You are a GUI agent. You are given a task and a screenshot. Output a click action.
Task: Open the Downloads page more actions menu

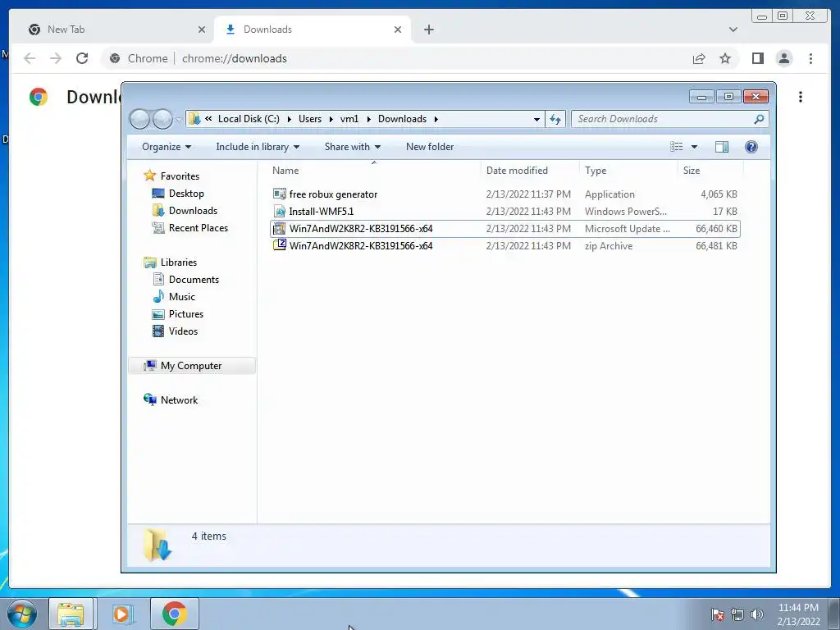tap(801, 97)
